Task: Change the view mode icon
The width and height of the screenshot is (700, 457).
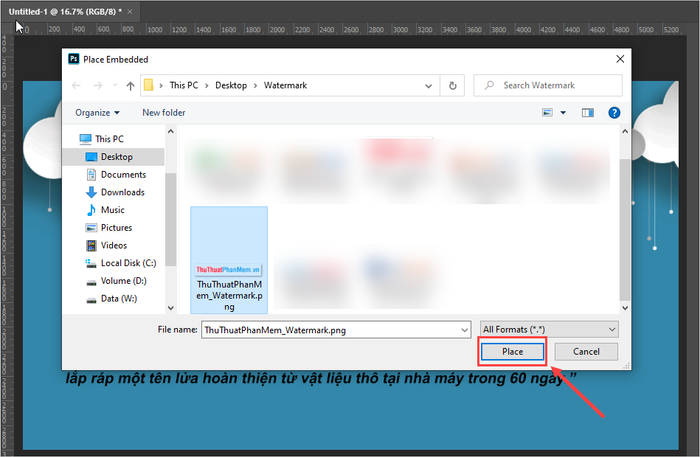Action: pyautogui.click(x=547, y=112)
